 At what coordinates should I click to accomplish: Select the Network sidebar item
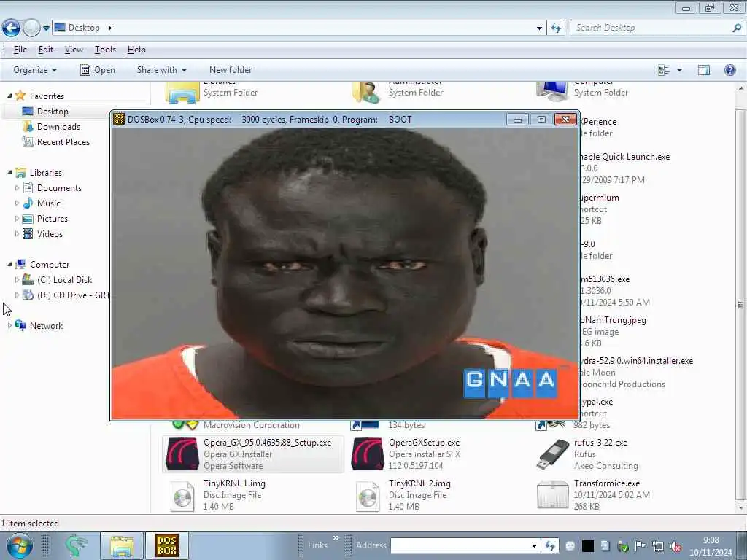coord(46,326)
